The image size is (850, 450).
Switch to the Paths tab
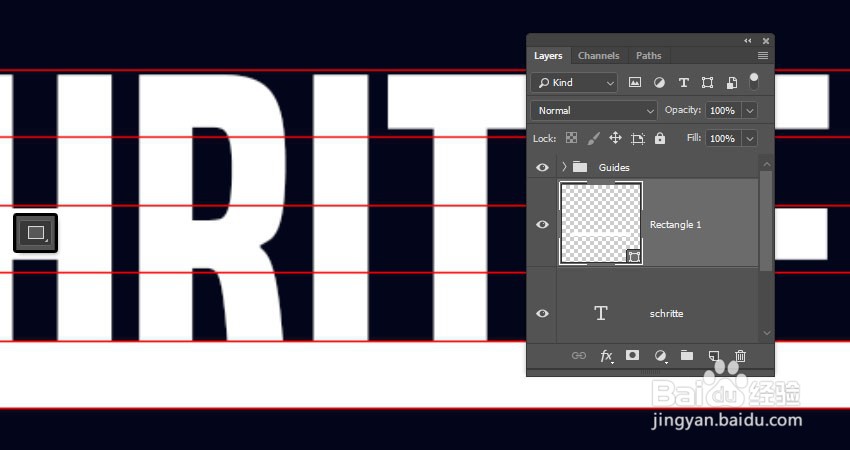coord(648,56)
